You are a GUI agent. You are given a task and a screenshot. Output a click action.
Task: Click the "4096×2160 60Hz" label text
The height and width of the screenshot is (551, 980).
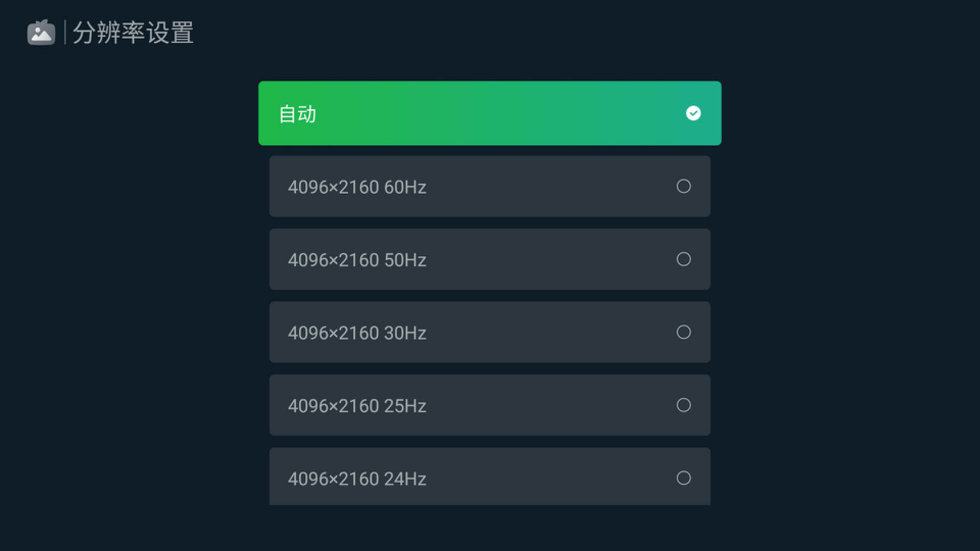[357, 187]
